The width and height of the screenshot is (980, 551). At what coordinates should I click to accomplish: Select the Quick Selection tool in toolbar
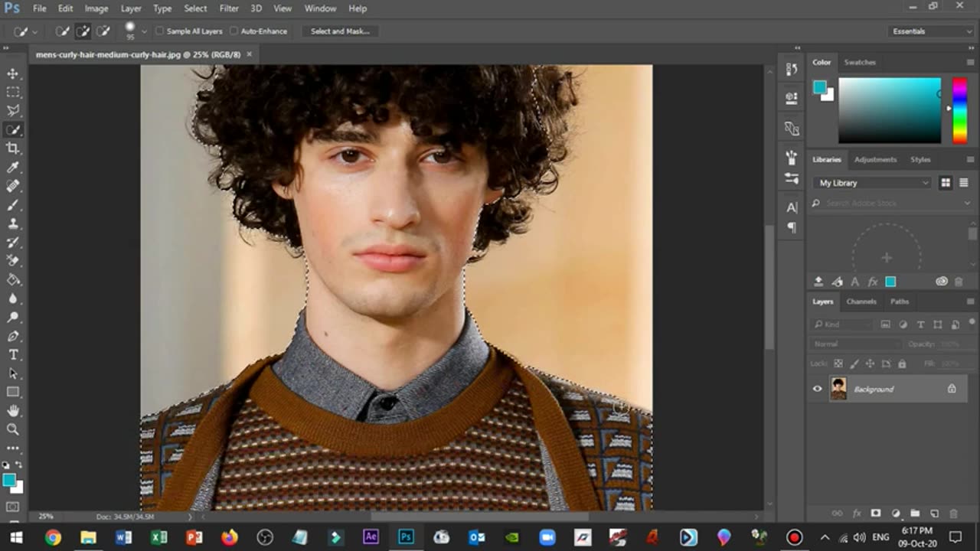[13, 129]
